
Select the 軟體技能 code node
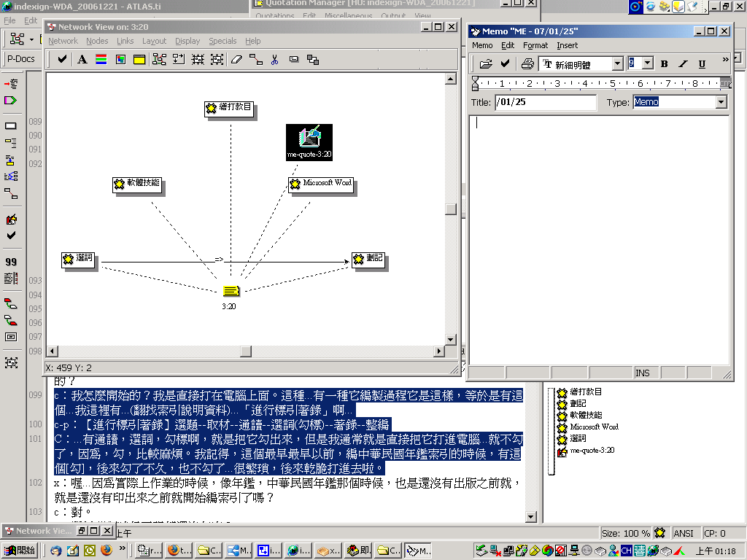pos(137,184)
